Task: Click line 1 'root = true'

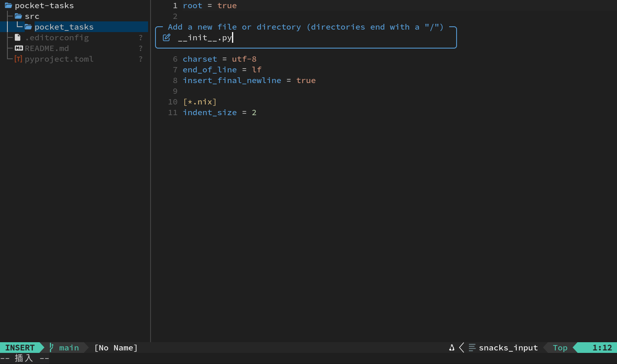Action: click(x=210, y=6)
